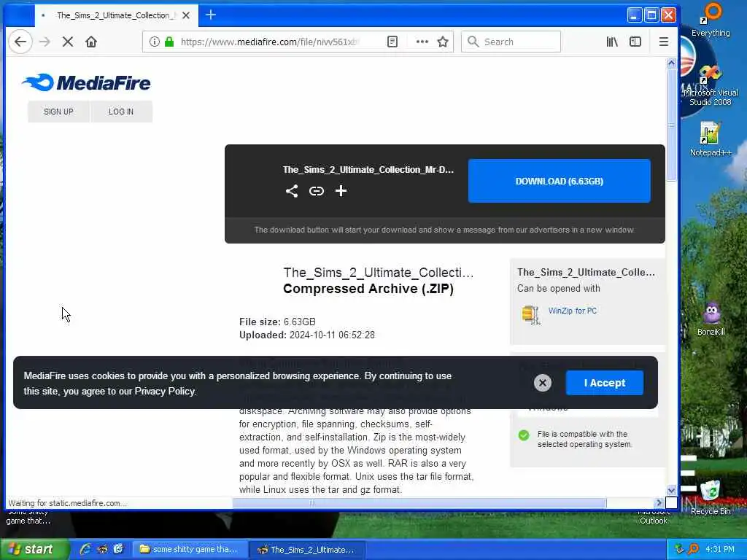Select the The_Sims_2_Ultimate_Collection browser tab
The image size is (747, 560).
(115, 15)
